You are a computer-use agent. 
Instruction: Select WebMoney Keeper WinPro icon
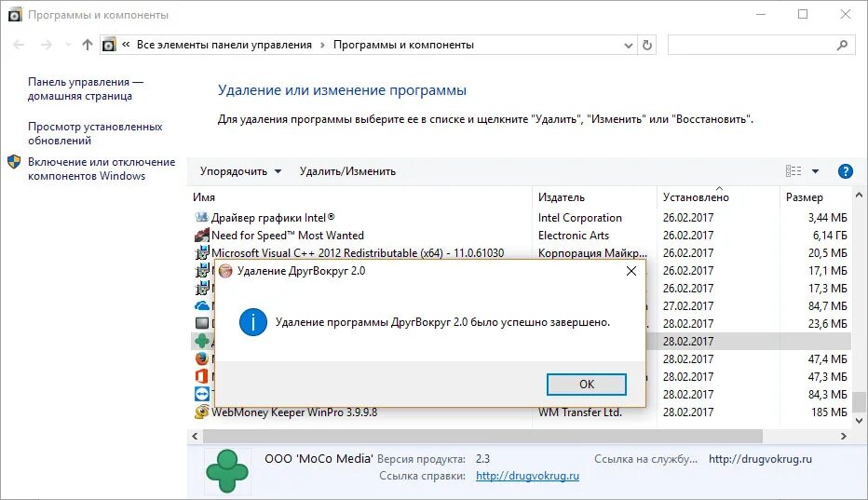pos(201,412)
